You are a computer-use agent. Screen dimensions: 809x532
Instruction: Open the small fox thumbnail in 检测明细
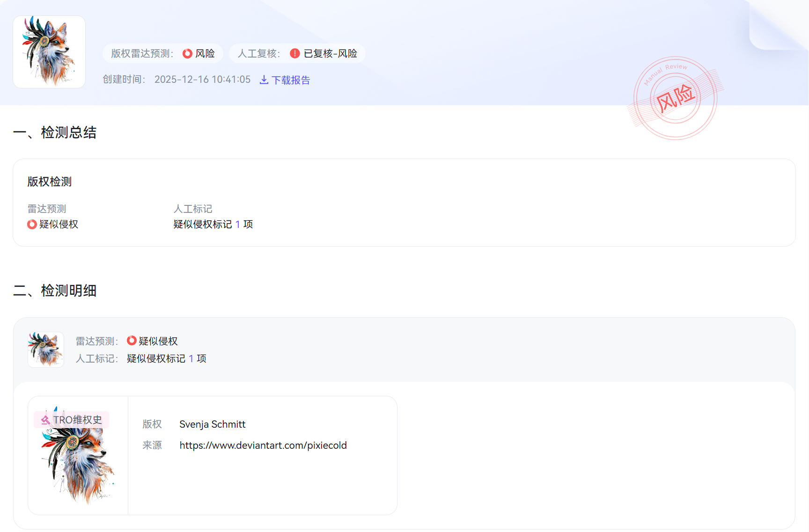tap(46, 350)
